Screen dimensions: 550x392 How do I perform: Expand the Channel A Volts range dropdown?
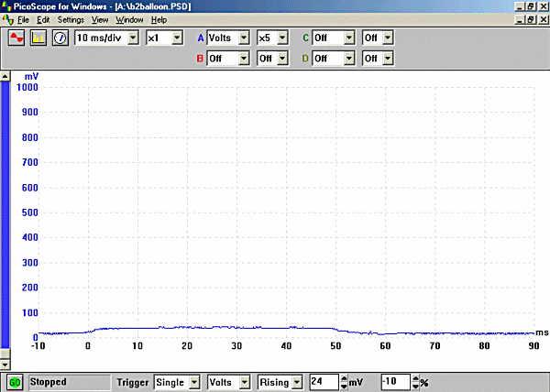(x=244, y=38)
